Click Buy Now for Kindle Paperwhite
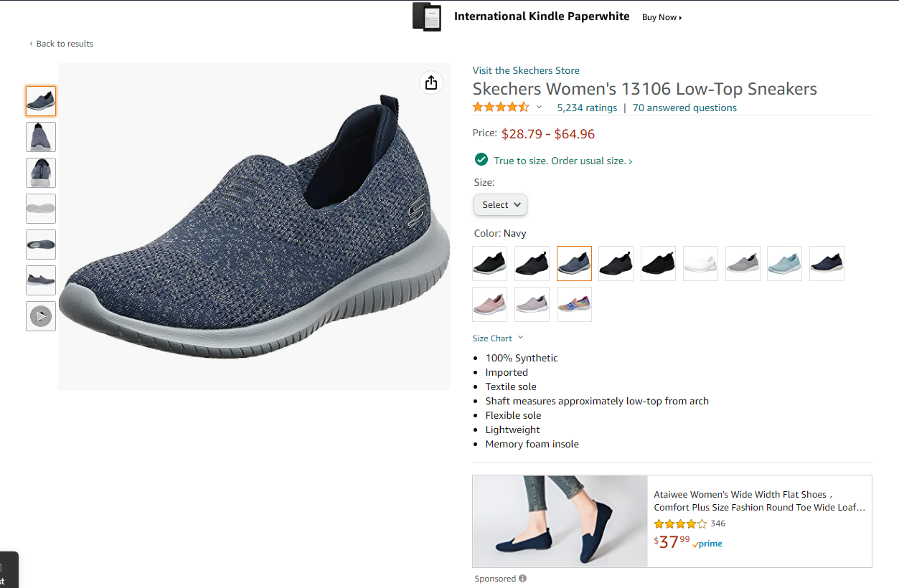The height and width of the screenshot is (588, 899). point(662,17)
